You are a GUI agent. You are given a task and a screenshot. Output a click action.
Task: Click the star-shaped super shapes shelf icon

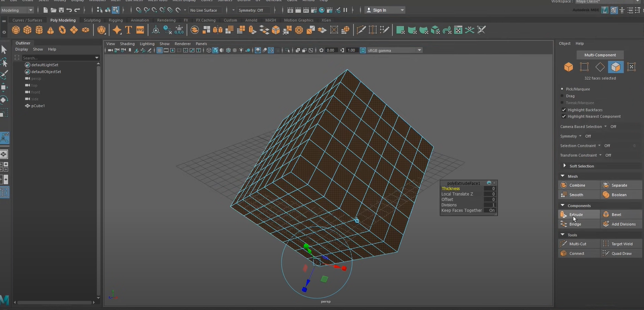click(x=117, y=30)
